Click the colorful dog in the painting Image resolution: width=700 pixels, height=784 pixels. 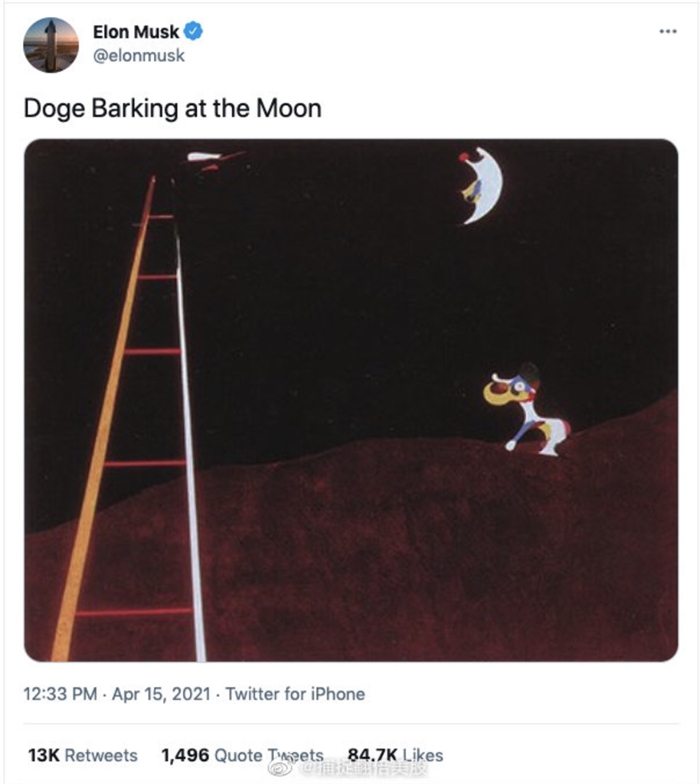[526, 410]
